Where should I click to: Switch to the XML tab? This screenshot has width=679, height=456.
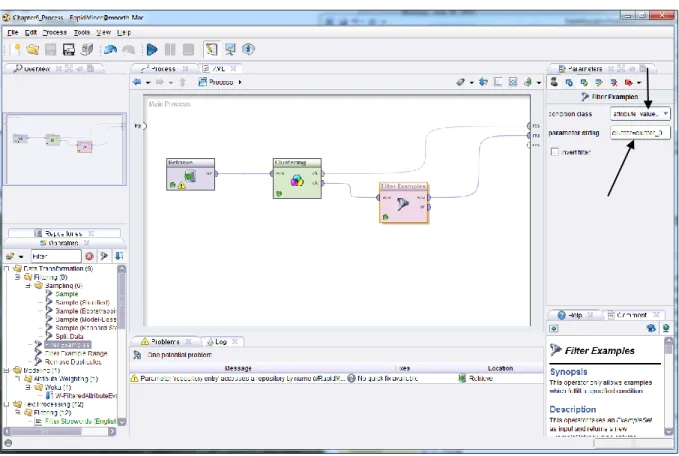218,69
